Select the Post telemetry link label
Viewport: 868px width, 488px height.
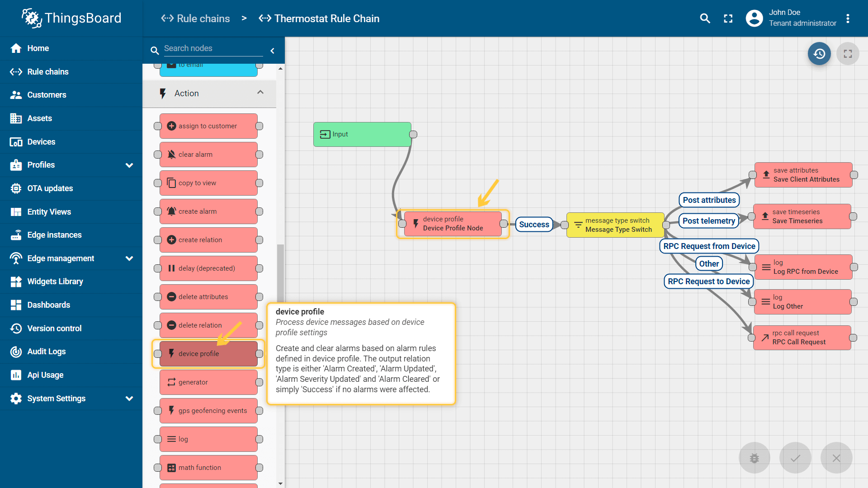tap(708, 221)
